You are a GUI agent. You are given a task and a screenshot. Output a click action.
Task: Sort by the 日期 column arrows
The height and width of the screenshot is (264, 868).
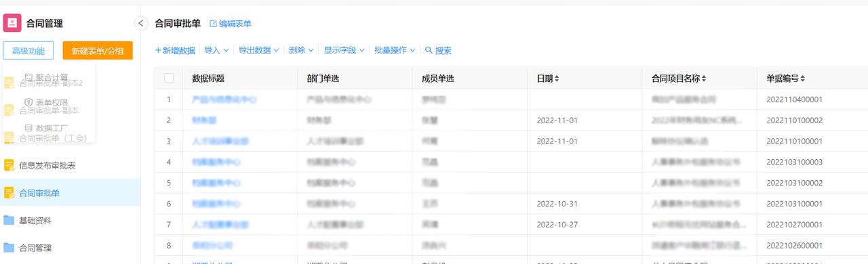click(557, 79)
